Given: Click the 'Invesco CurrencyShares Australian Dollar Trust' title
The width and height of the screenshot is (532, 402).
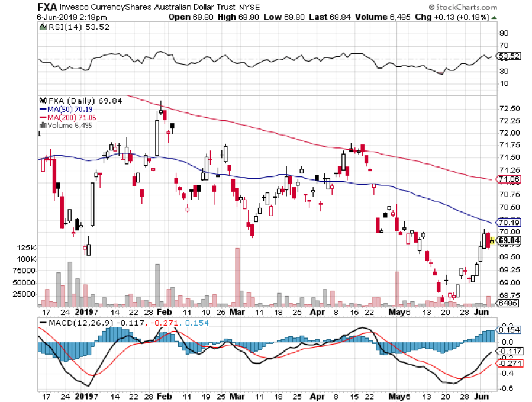Looking at the screenshot, I should point(147,7).
